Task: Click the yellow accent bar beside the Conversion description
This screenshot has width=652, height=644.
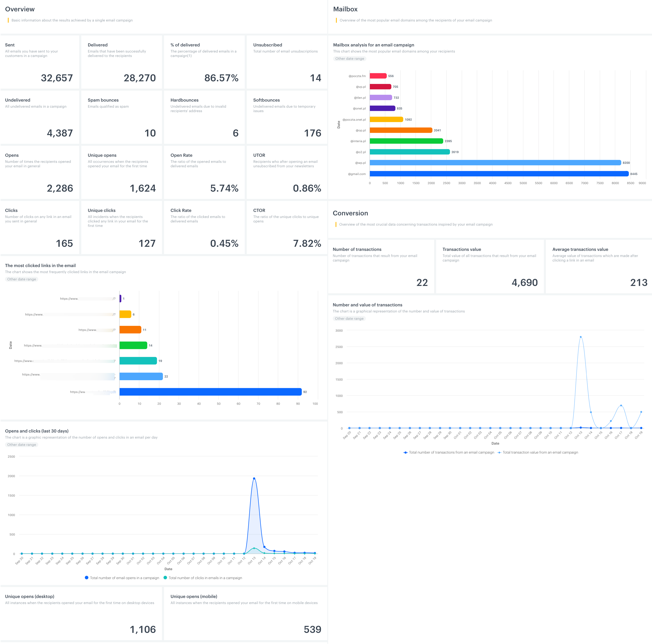Action: 336,224
